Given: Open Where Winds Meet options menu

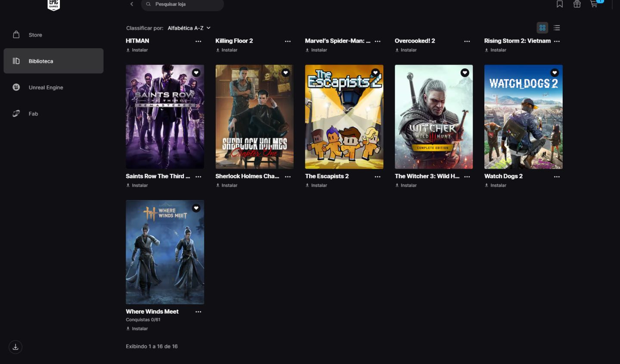Looking at the screenshot, I should coord(198,312).
